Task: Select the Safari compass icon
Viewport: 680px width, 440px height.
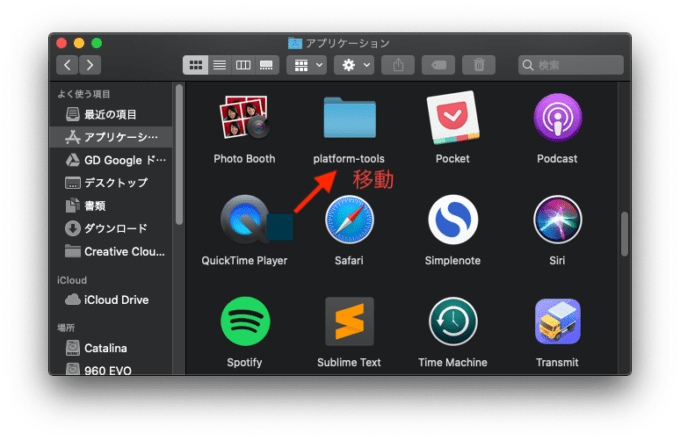Action: click(349, 219)
